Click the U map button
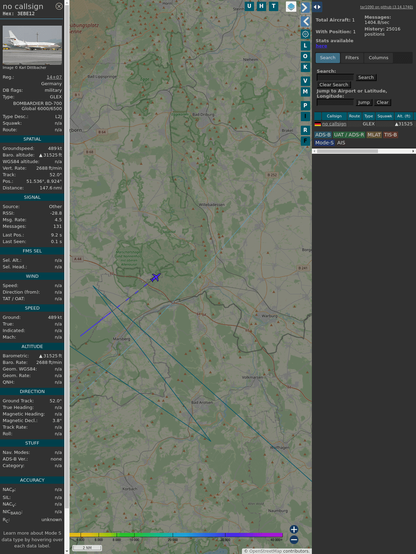Viewport: 416px width, 554px height. 249,6
